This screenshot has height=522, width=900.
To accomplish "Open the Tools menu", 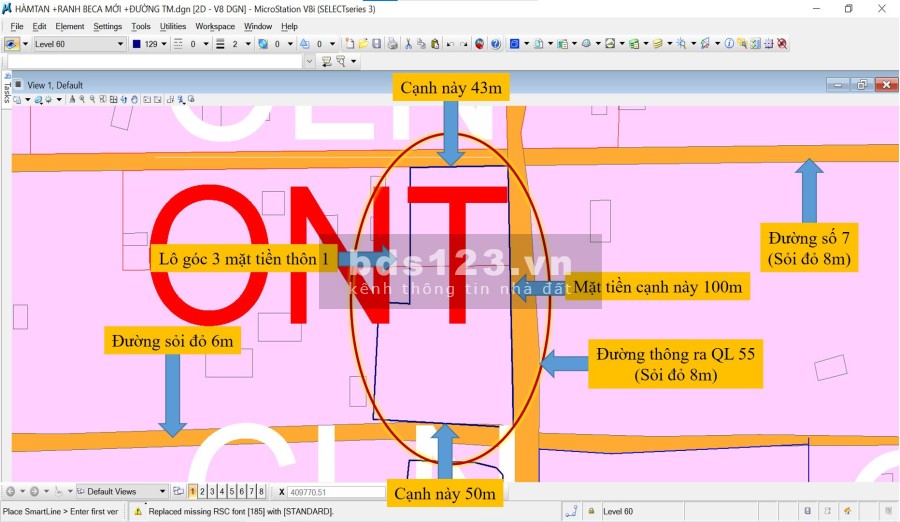I will (x=141, y=26).
